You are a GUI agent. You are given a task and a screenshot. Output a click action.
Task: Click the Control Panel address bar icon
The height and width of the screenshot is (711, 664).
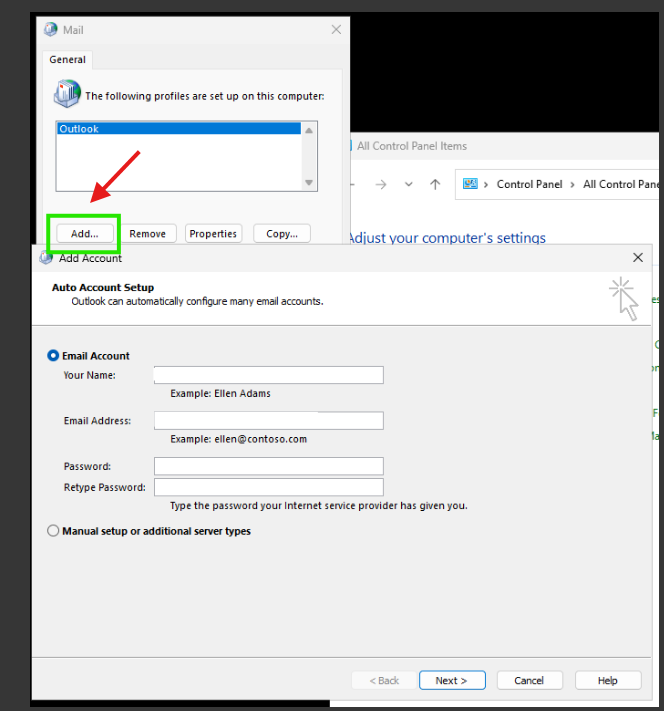click(x=470, y=184)
